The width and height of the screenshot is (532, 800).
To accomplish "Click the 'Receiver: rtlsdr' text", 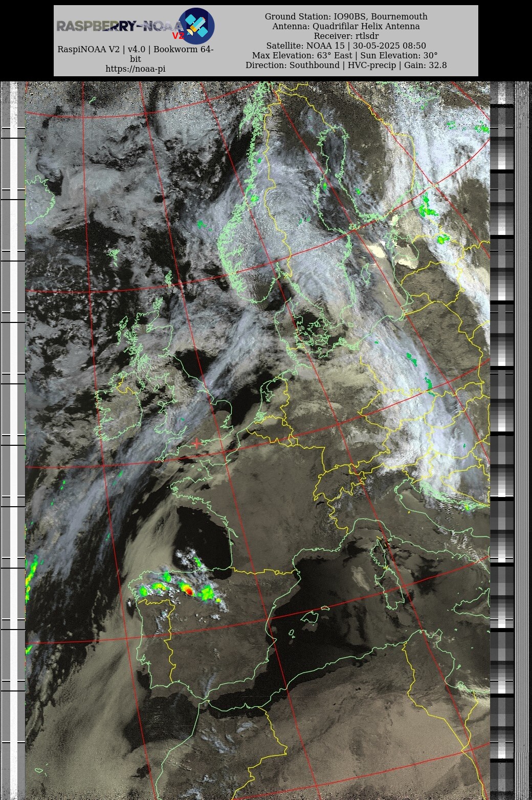I will click(x=346, y=36).
